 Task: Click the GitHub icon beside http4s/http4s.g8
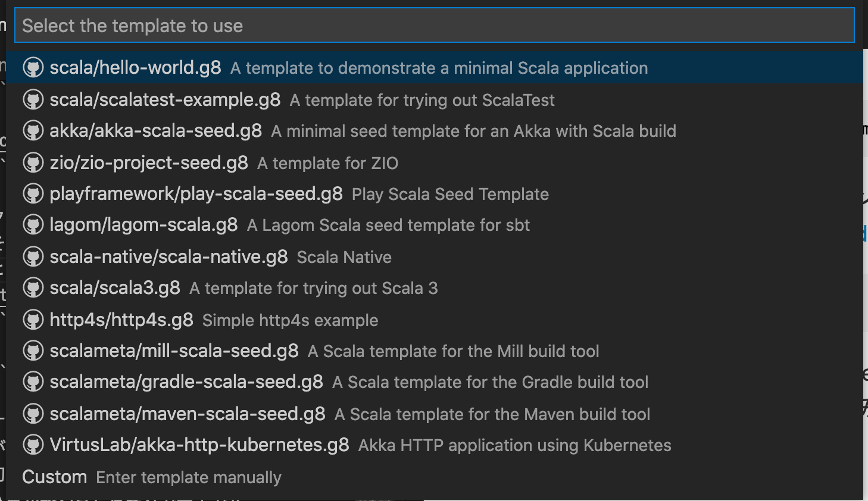click(33, 320)
